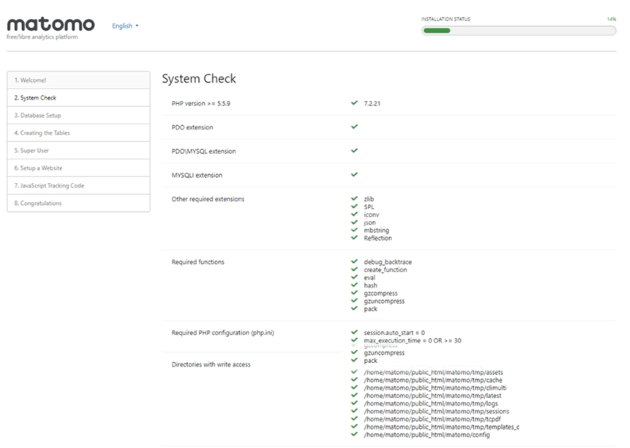The image size is (630, 448).
Task: Select the 5. Super User step
Action: tap(79, 151)
